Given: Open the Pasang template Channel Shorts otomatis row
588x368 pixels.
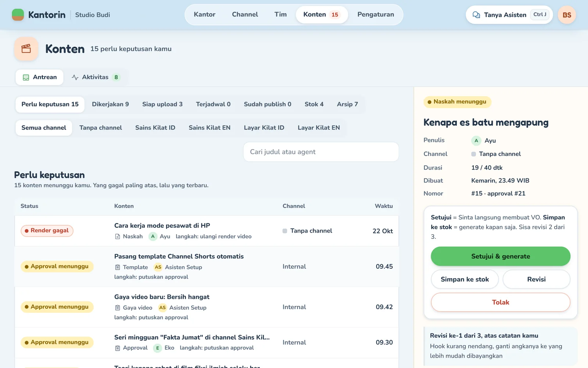Looking at the screenshot, I should coord(207,267).
